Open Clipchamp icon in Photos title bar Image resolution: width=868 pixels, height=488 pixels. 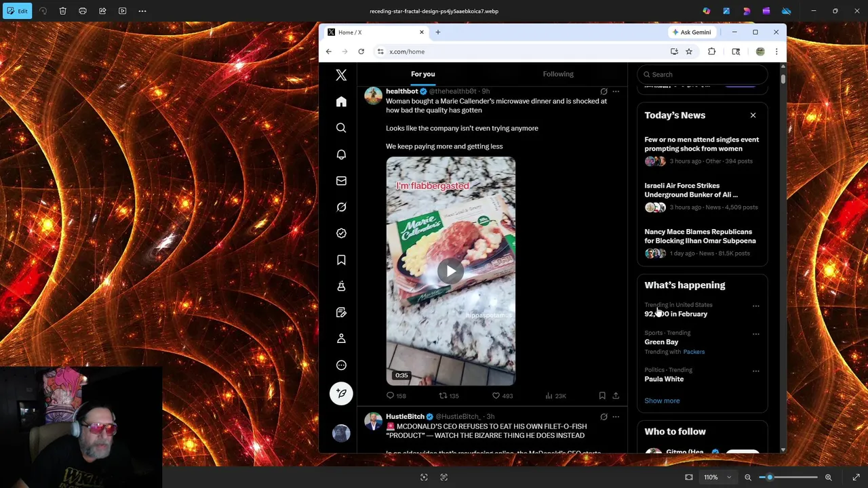(x=766, y=11)
